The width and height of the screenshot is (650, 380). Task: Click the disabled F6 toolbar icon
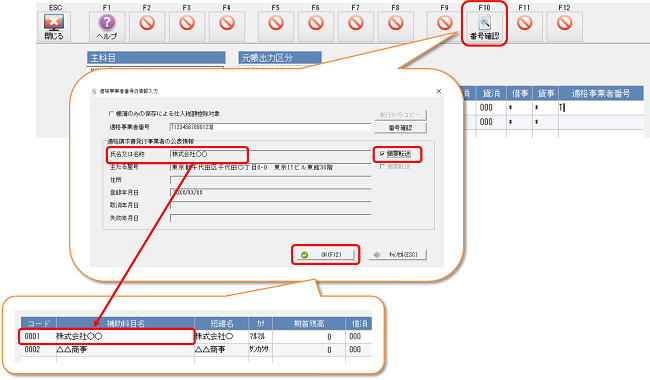pyautogui.click(x=315, y=27)
